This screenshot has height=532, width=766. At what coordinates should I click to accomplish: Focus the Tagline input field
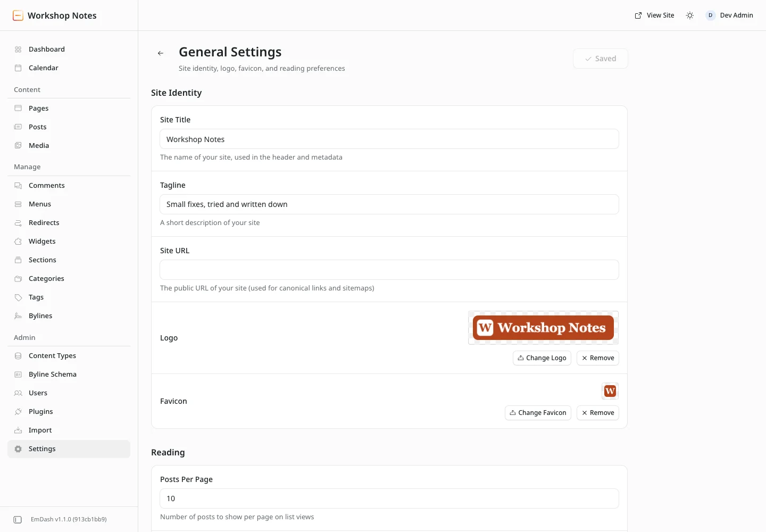[389, 204]
